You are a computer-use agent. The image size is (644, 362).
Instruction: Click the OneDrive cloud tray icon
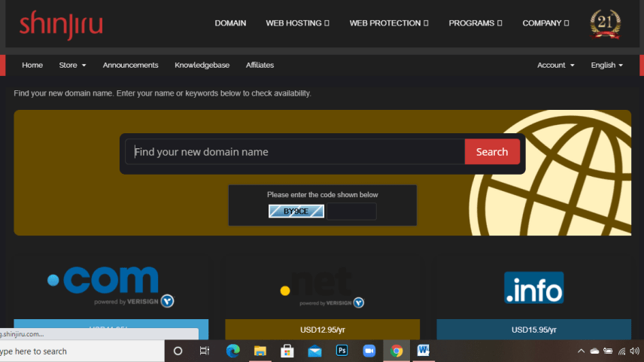[594, 351]
